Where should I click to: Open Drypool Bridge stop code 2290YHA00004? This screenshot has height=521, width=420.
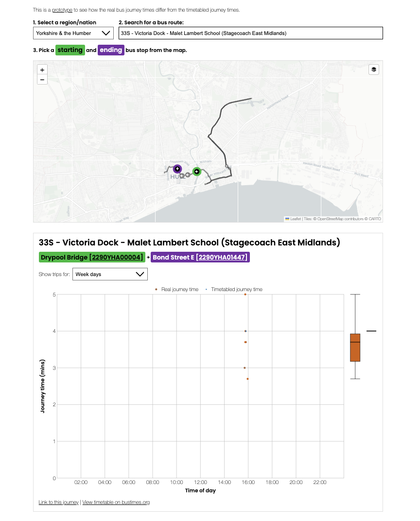tap(117, 257)
